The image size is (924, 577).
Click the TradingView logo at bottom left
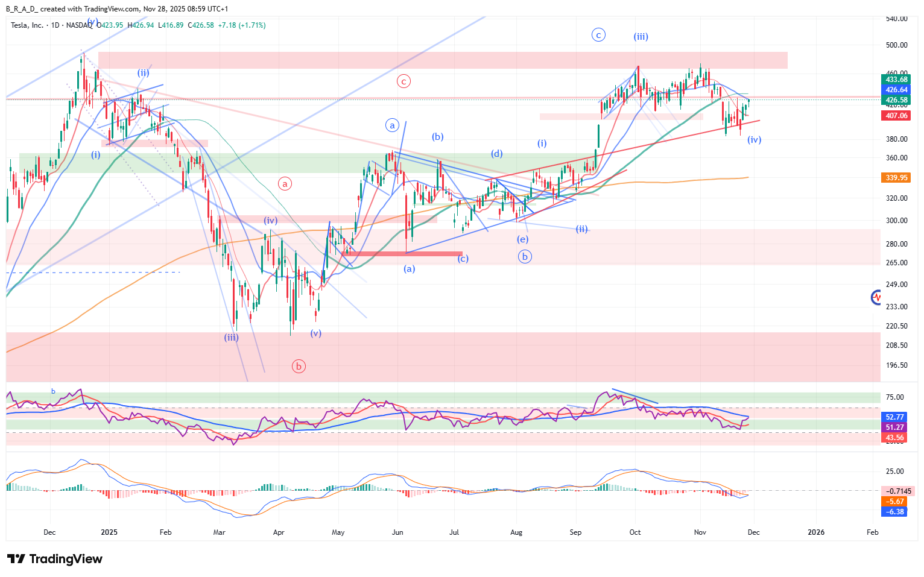(x=55, y=559)
